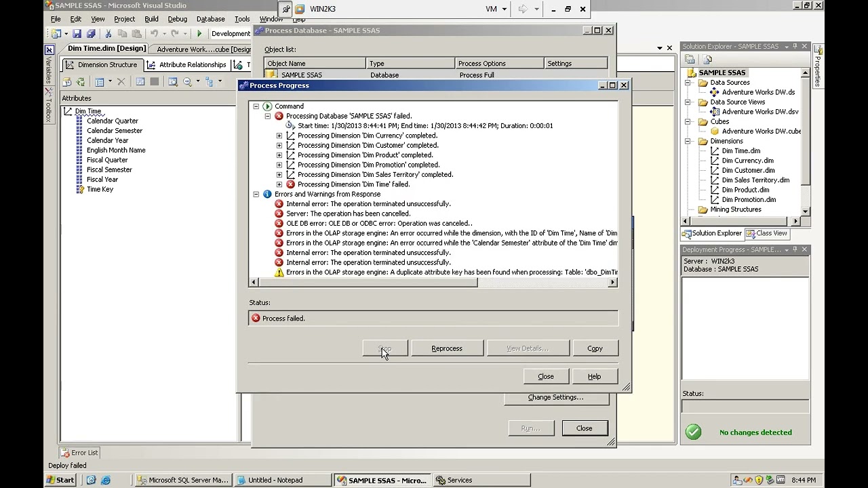Select 'Server: The operation has been cancelled' error row

348,214
